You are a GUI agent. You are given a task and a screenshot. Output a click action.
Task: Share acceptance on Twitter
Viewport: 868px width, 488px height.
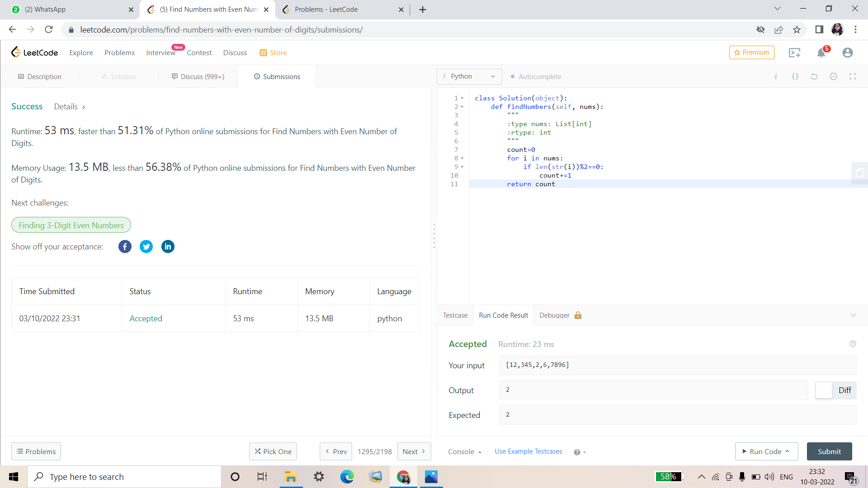click(146, 246)
